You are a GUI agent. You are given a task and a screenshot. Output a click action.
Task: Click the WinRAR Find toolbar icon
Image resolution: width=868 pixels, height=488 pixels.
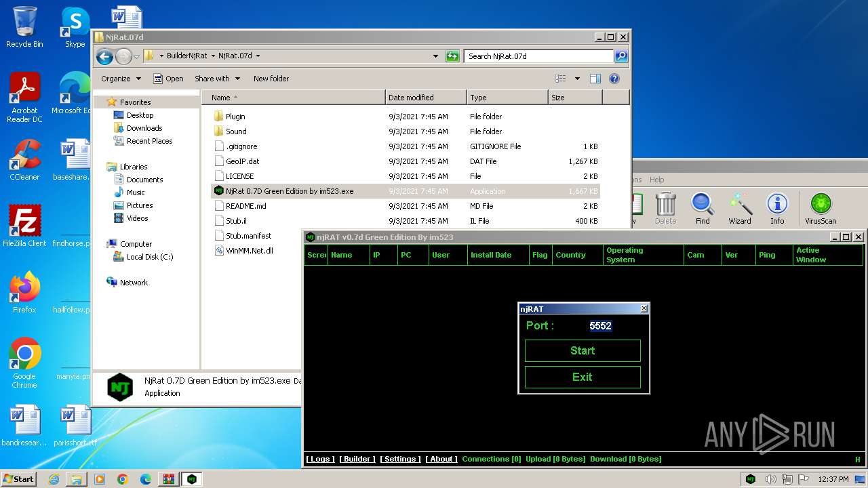coord(703,209)
